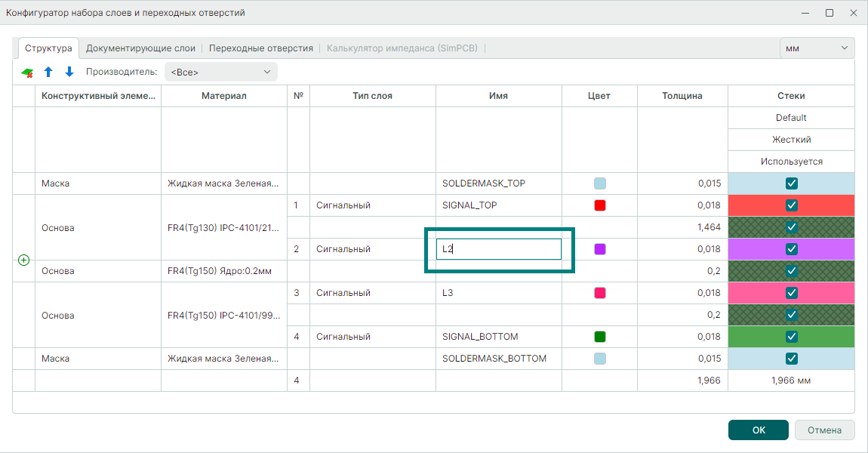Click the delete layer icon
This screenshot has height=453, width=868.
coord(27,72)
